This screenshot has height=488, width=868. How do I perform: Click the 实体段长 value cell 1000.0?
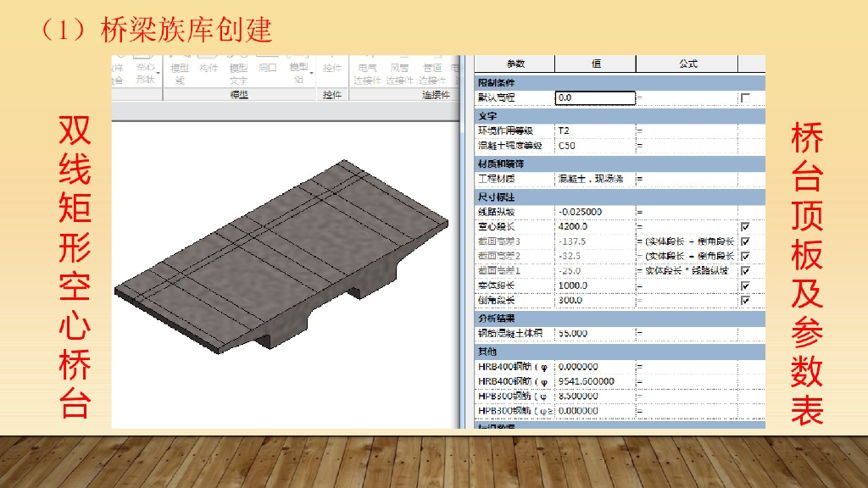pyautogui.click(x=593, y=286)
